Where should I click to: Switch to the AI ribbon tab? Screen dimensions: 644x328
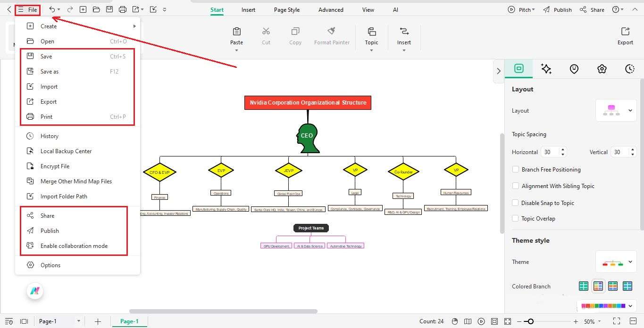tap(395, 9)
